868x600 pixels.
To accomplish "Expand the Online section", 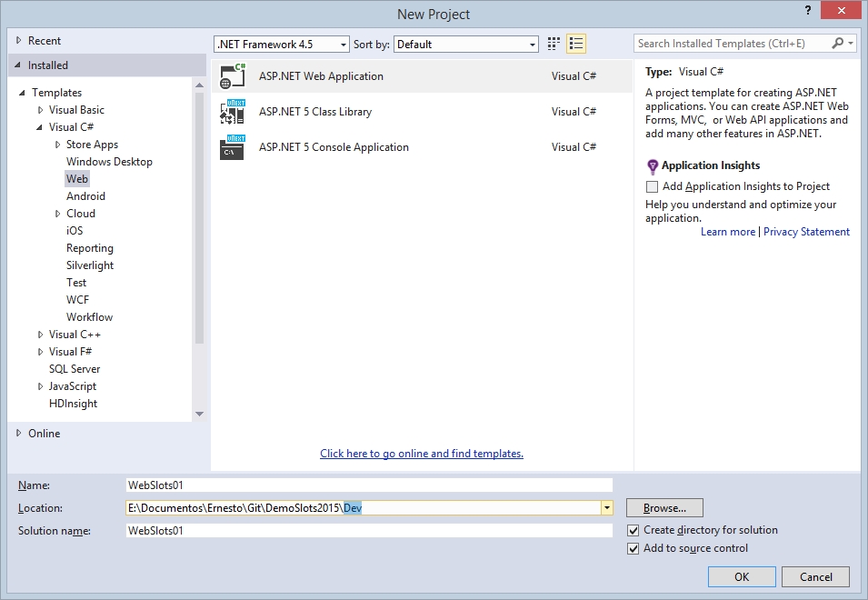I will click(19, 433).
